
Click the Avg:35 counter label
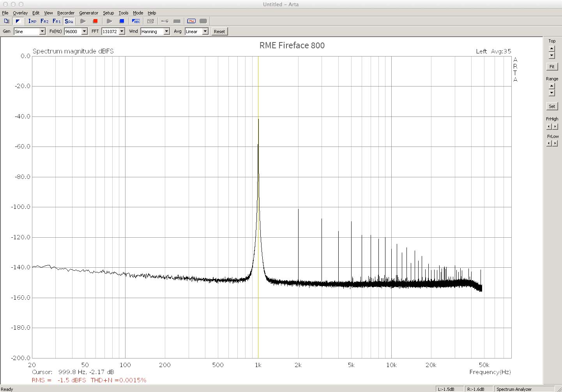tap(501, 51)
